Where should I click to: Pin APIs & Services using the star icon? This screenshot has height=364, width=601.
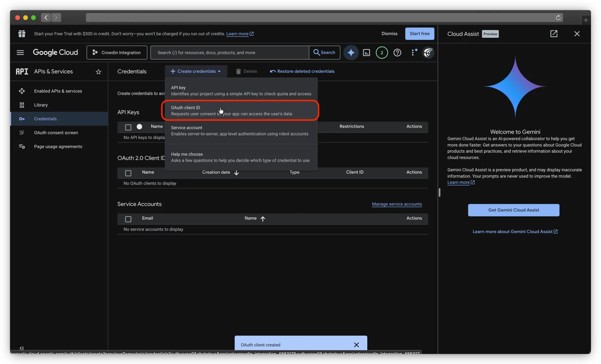coord(99,72)
